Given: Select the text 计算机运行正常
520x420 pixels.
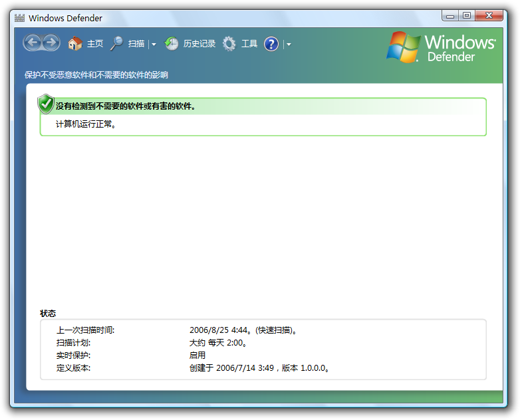Looking at the screenshot, I should (x=86, y=124).
